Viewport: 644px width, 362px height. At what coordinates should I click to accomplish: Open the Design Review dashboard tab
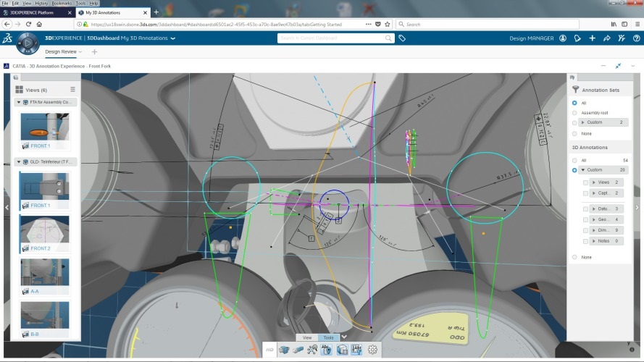coord(62,52)
